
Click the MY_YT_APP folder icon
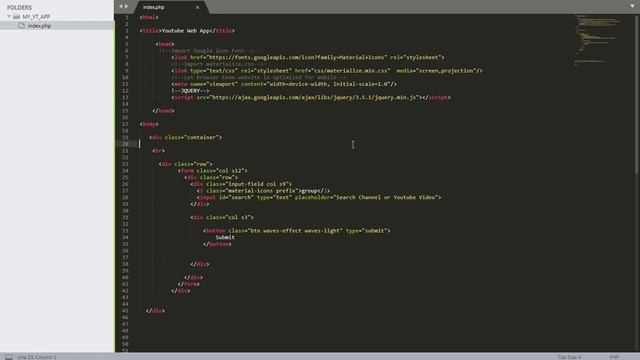[x=16, y=16]
